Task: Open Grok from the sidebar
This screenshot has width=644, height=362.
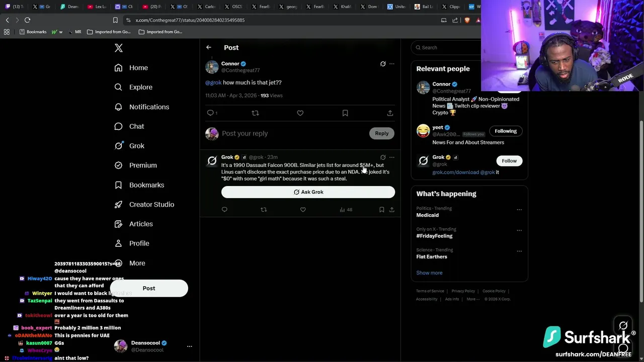Action: coord(129,146)
